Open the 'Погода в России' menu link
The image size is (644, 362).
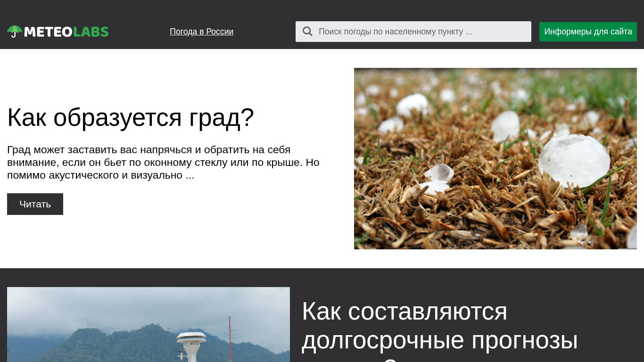click(x=201, y=32)
